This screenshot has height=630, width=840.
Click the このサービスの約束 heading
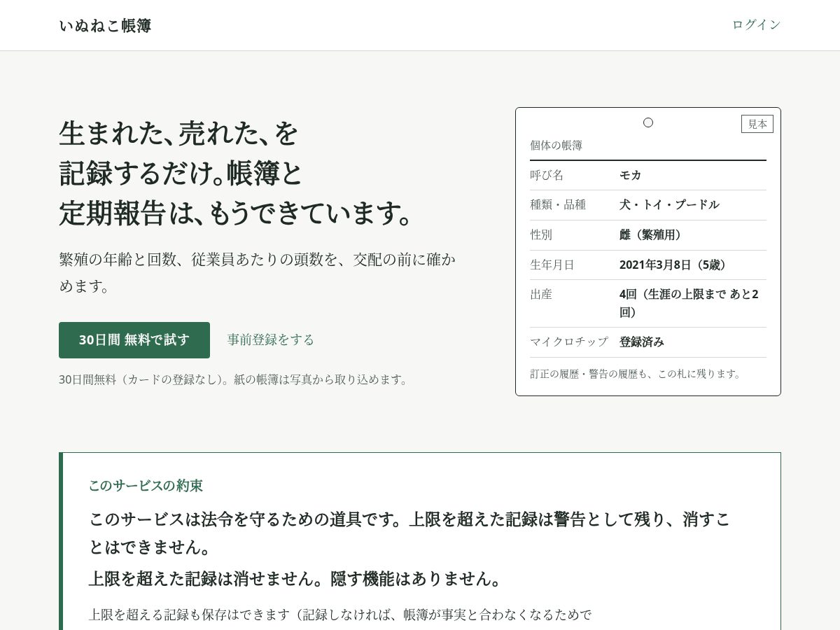(x=146, y=485)
